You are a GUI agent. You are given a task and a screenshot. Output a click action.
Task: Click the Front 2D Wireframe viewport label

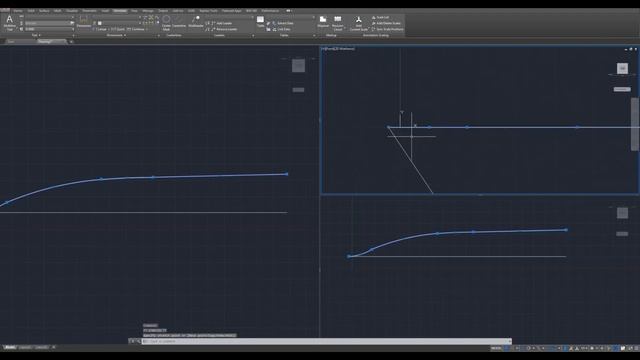point(339,49)
